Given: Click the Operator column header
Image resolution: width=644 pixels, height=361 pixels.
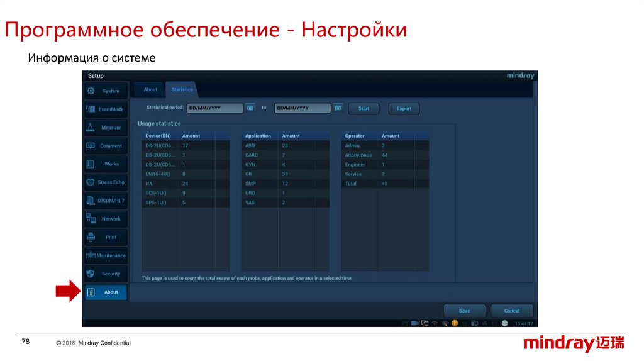Looking at the screenshot, I should pyautogui.click(x=359, y=136).
